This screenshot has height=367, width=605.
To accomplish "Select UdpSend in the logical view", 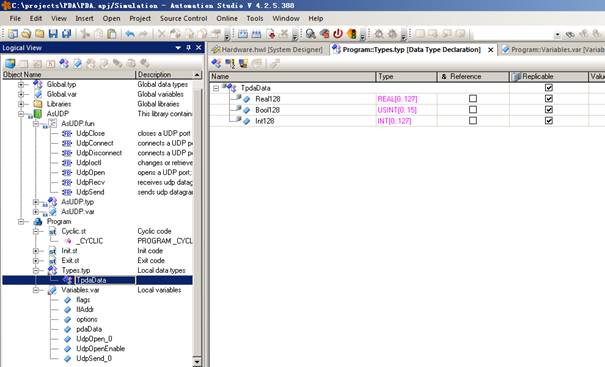I will pos(90,192).
